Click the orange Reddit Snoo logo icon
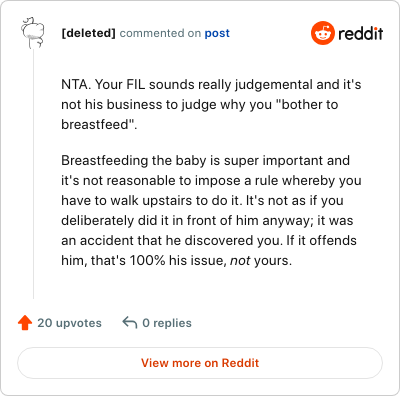The width and height of the screenshot is (400, 396). point(322,33)
